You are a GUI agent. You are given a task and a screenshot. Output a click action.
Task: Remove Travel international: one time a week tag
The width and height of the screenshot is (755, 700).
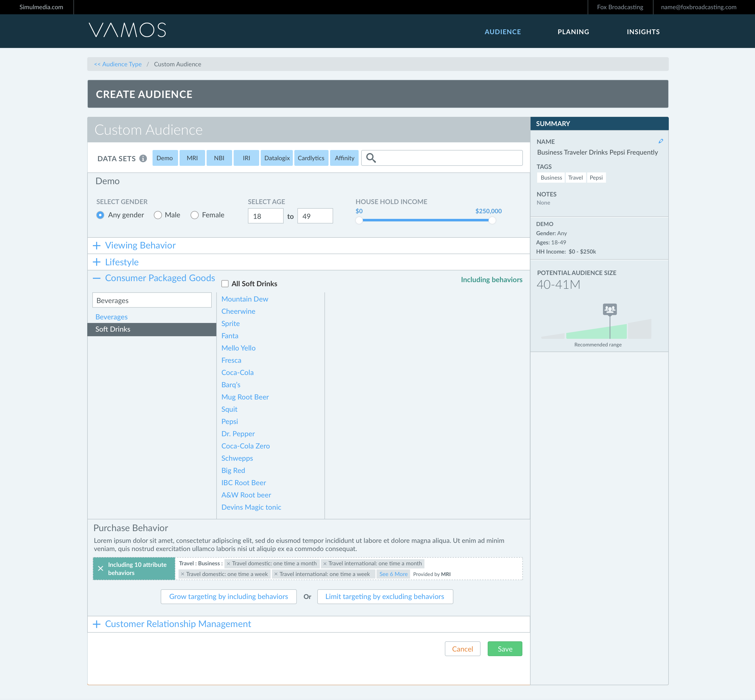point(276,574)
